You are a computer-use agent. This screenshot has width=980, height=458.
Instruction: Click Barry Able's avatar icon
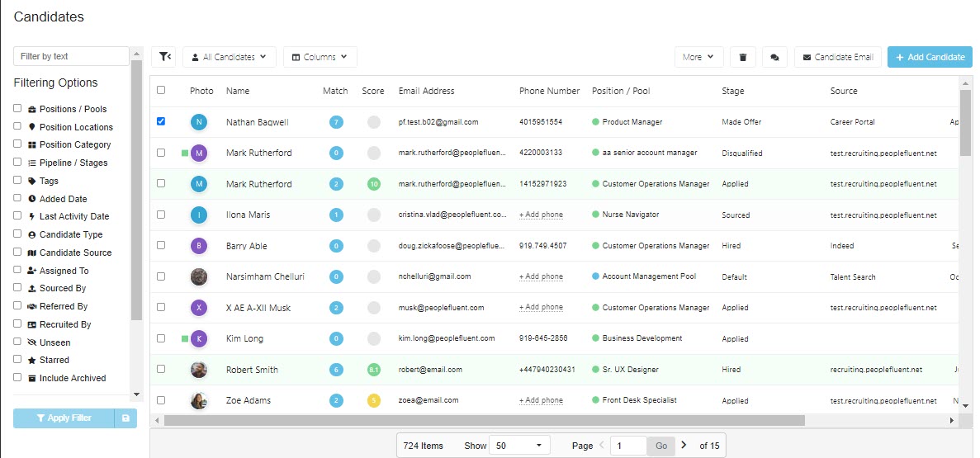[x=199, y=246]
